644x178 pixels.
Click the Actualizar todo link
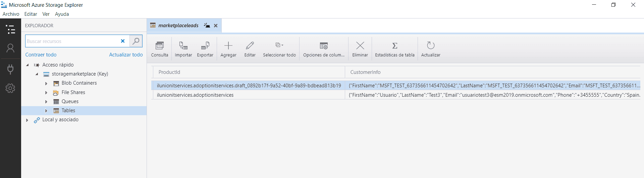[126, 55]
